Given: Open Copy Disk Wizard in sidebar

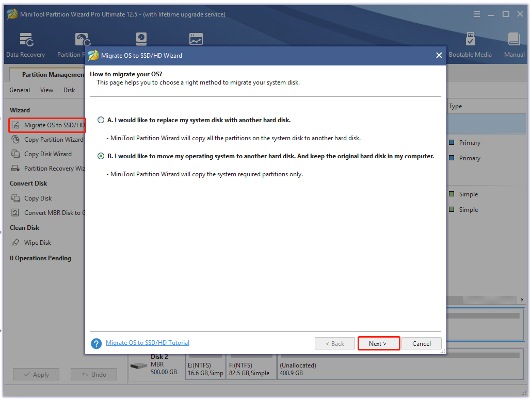Looking at the screenshot, I should click(47, 154).
